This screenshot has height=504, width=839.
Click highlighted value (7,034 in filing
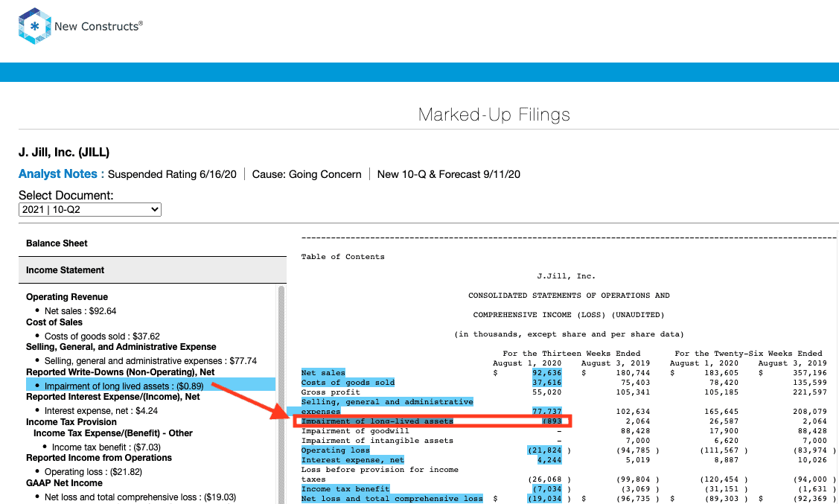(547, 489)
